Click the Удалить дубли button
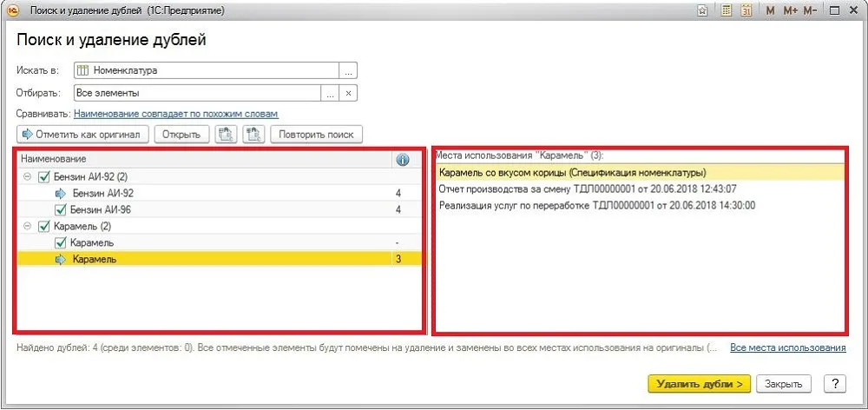This screenshot has width=868, height=410. coord(699,384)
